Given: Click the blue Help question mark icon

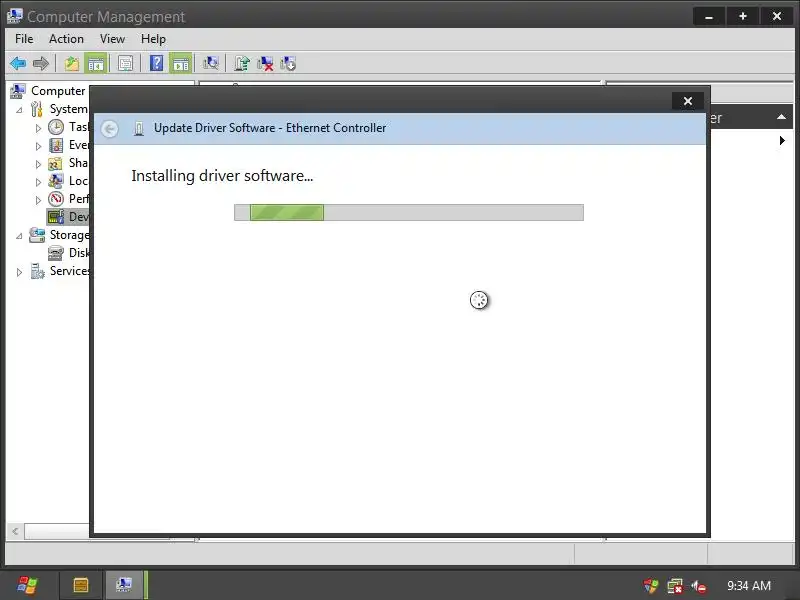Looking at the screenshot, I should click(x=157, y=63).
